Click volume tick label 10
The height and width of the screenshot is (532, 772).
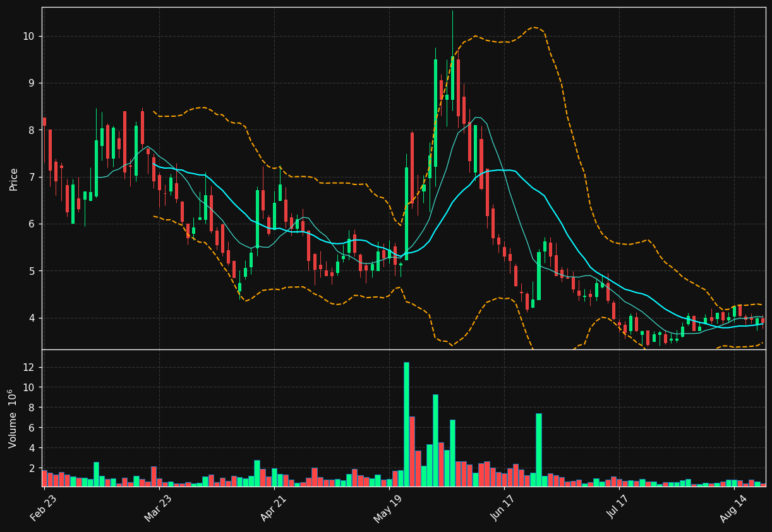pyautogui.click(x=28, y=387)
